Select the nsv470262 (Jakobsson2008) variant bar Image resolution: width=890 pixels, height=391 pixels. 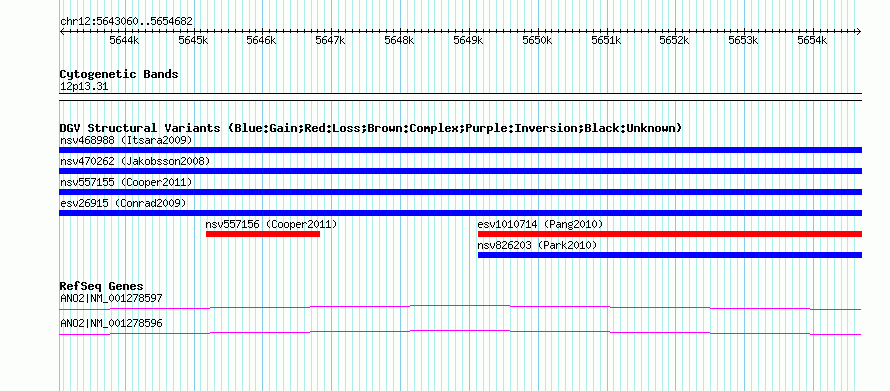460,171
